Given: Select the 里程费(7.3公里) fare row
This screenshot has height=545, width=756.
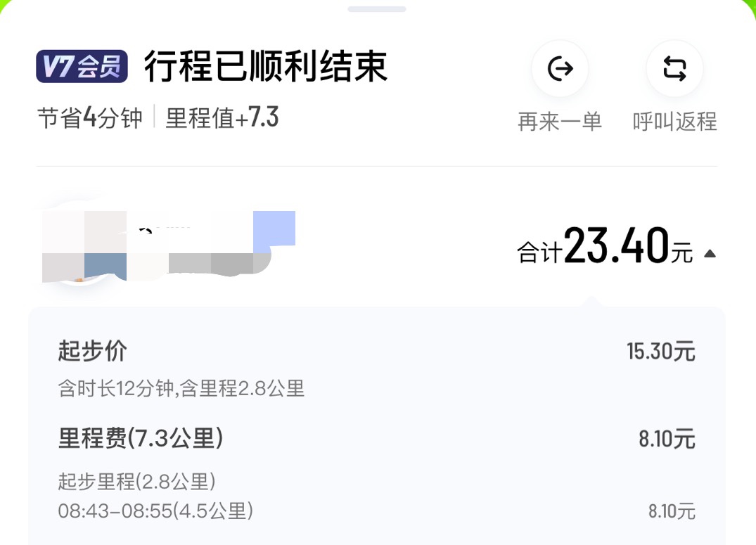Looking at the screenshot, I should tap(377, 439).
